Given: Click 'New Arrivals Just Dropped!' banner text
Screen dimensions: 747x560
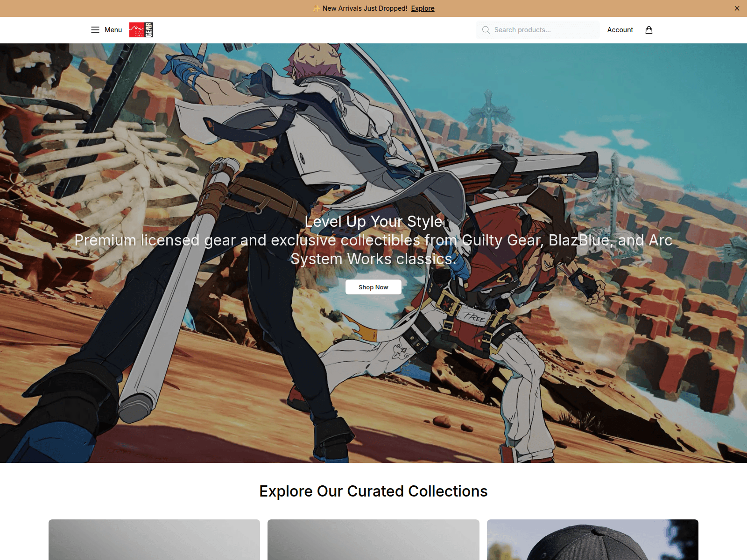Looking at the screenshot, I should pyautogui.click(x=365, y=8).
